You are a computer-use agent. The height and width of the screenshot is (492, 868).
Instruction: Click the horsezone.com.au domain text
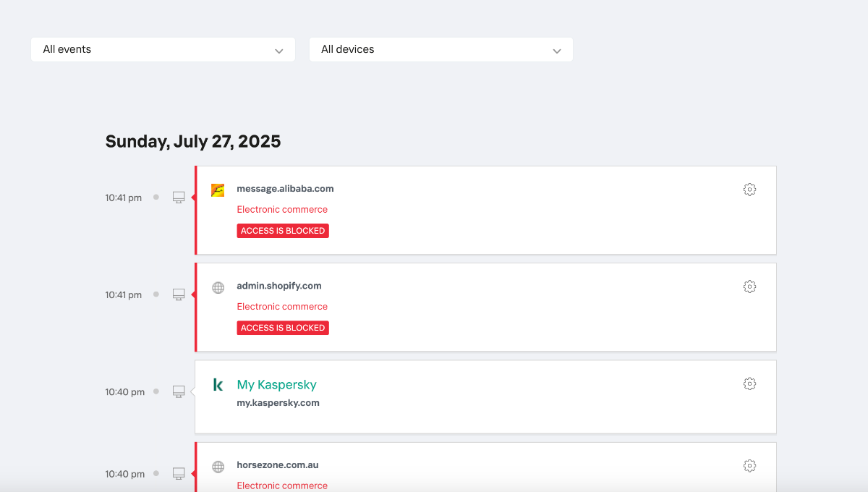tap(278, 465)
